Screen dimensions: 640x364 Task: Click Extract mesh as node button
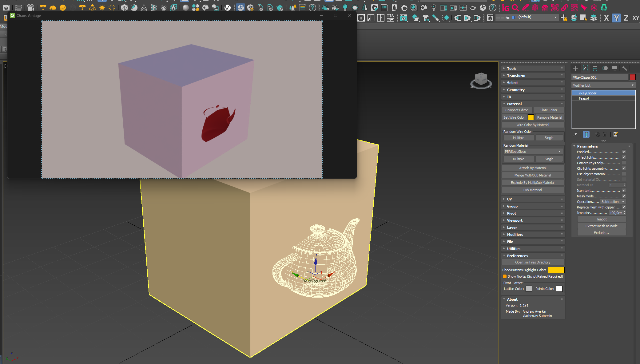coord(602,226)
